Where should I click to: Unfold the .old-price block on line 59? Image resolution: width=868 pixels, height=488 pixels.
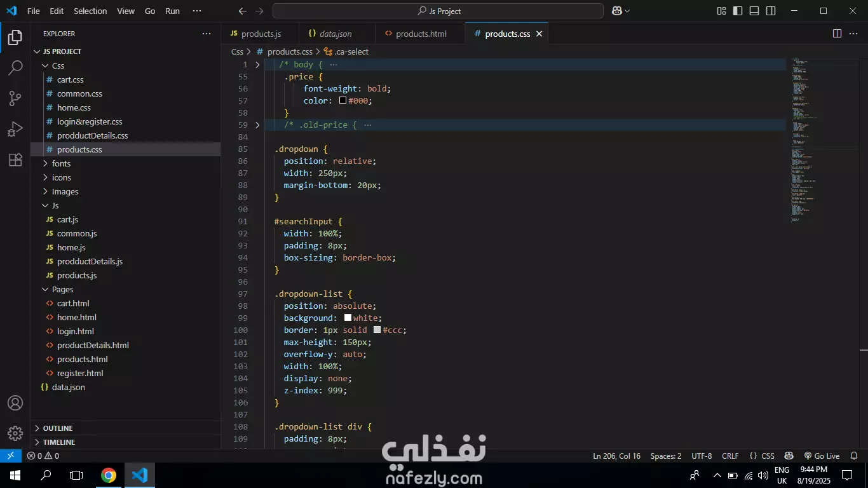click(x=257, y=125)
